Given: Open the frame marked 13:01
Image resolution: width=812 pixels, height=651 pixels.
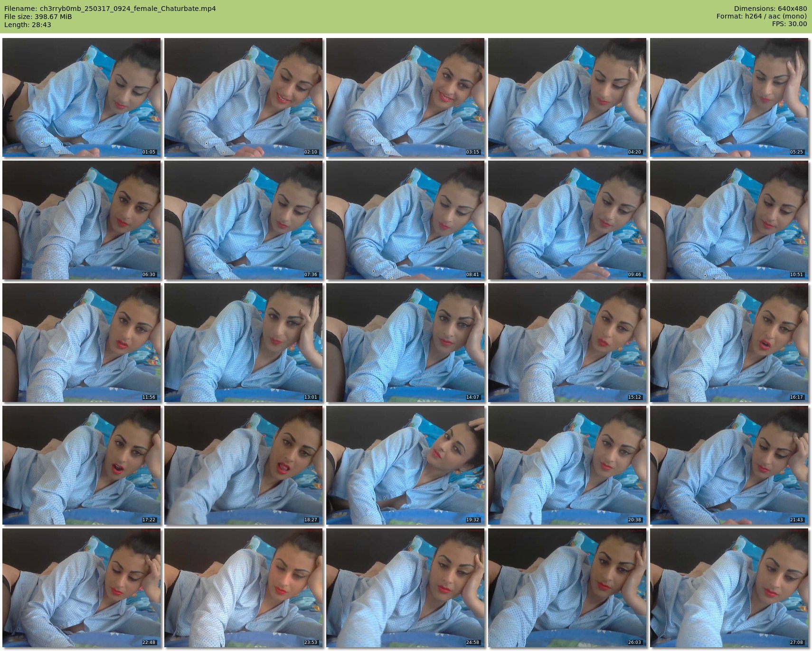Looking at the screenshot, I should [244, 343].
